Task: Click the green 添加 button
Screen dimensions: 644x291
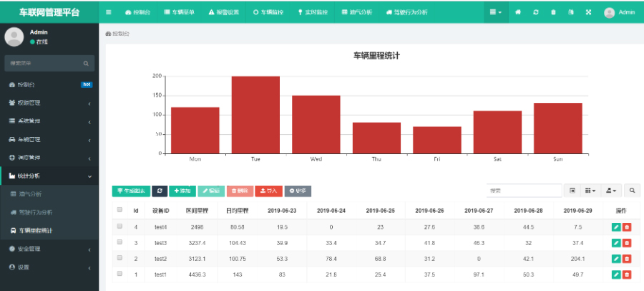Action: [182, 191]
